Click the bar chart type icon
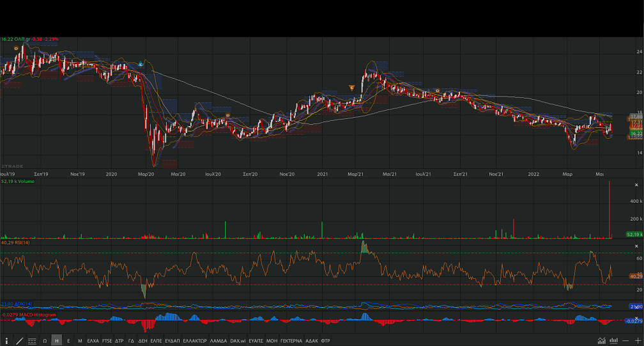Image resolution: width=644 pixels, height=346 pixels. 613,341
